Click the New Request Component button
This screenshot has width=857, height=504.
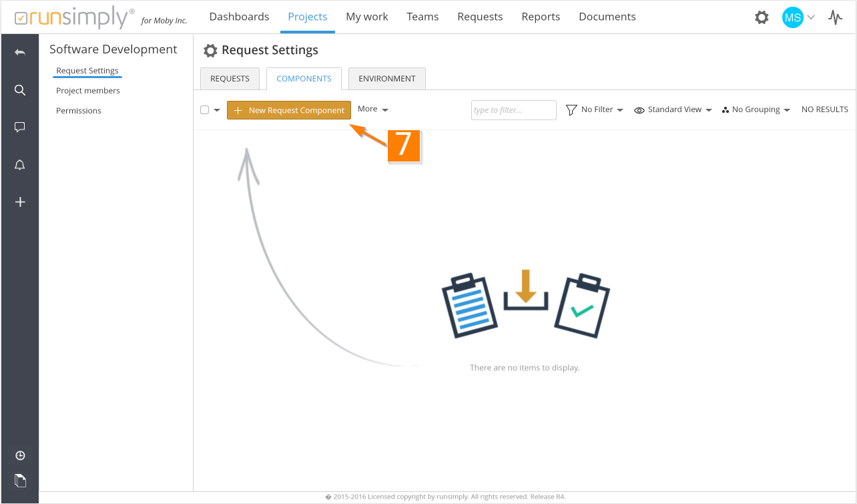(x=289, y=110)
